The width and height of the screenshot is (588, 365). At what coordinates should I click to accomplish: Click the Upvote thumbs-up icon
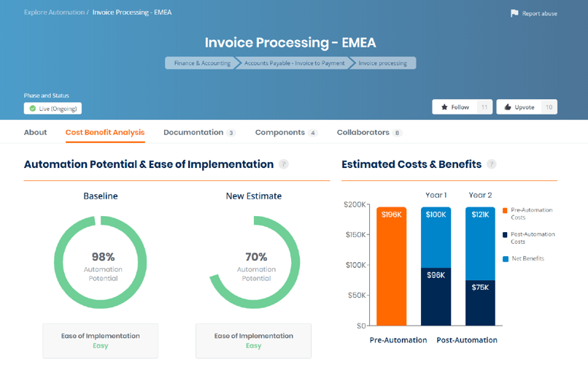pyautogui.click(x=508, y=107)
